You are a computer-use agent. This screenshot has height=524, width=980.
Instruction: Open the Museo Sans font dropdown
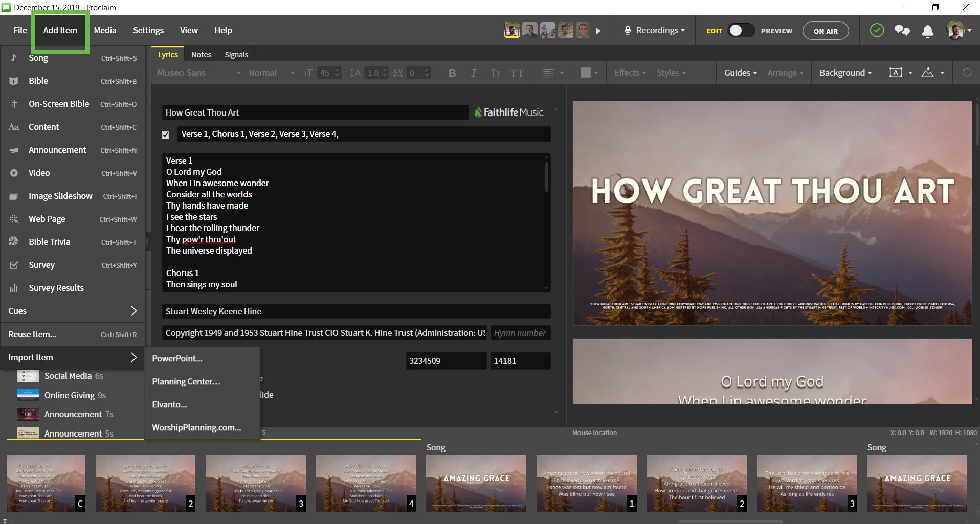[198, 73]
